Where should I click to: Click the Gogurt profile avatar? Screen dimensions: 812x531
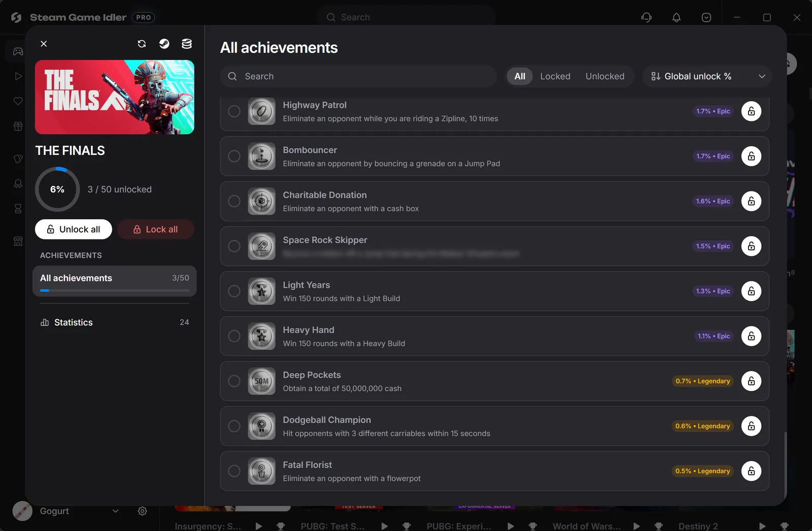coord(22,511)
